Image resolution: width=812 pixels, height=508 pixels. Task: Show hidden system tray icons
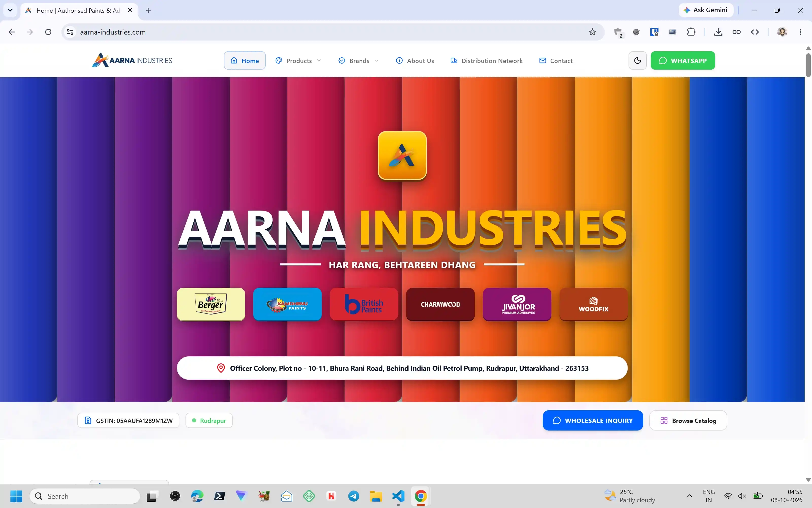click(x=689, y=496)
